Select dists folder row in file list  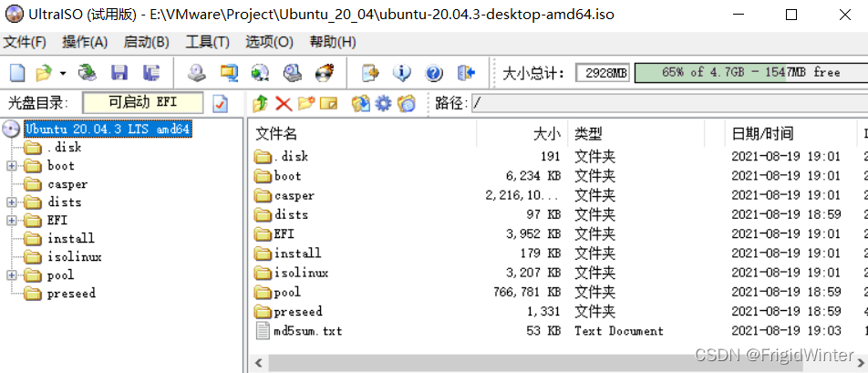(291, 214)
